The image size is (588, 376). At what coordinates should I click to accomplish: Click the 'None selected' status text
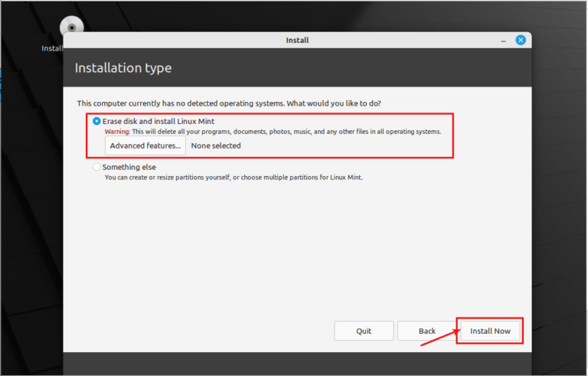click(216, 145)
